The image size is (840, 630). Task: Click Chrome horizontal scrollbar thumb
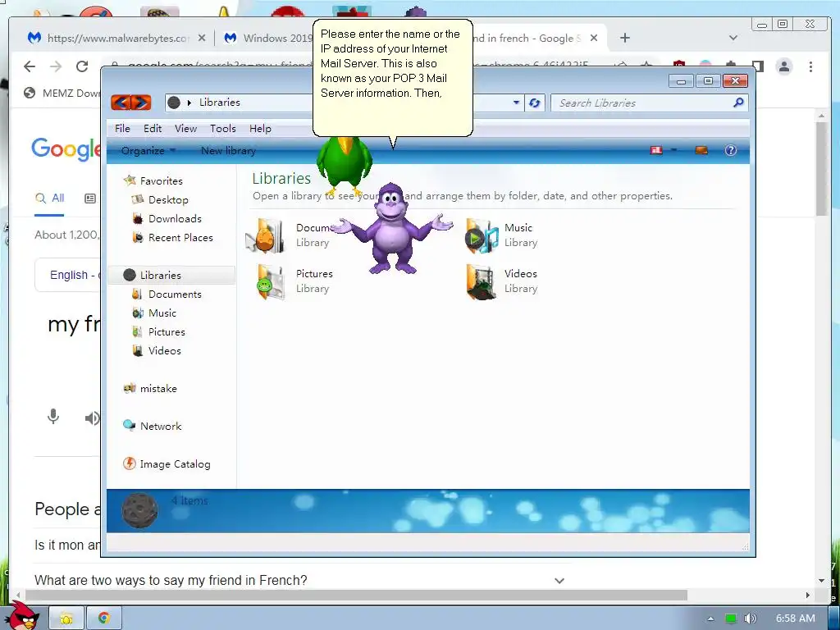[356, 596]
